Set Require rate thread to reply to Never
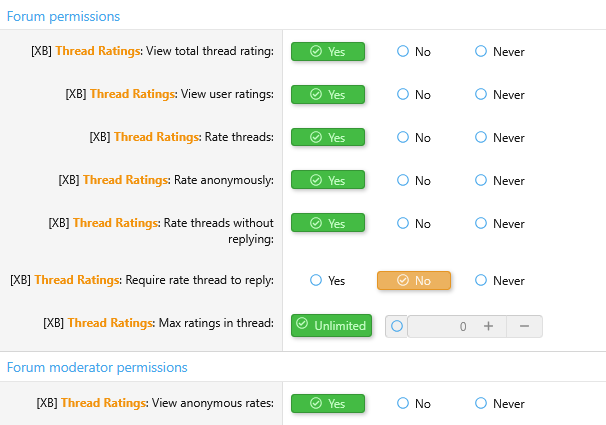 tap(499, 280)
